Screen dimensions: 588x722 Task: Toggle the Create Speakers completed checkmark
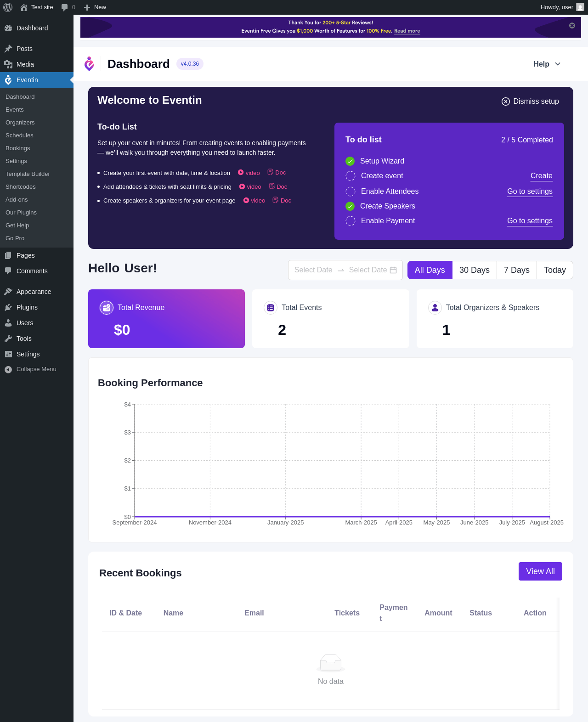click(x=350, y=206)
